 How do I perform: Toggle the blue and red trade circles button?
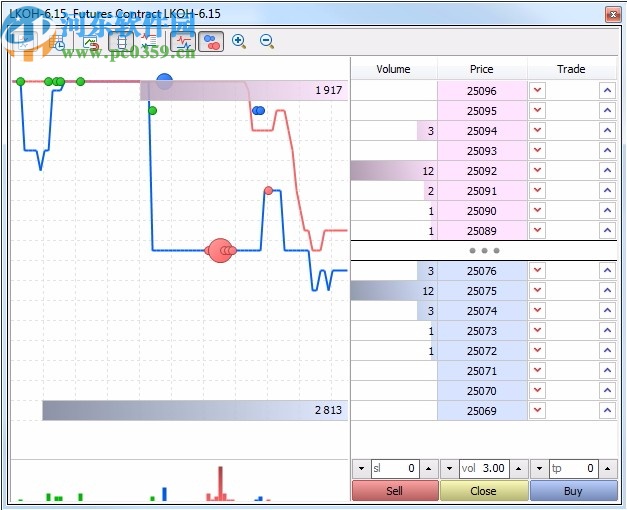pos(211,42)
